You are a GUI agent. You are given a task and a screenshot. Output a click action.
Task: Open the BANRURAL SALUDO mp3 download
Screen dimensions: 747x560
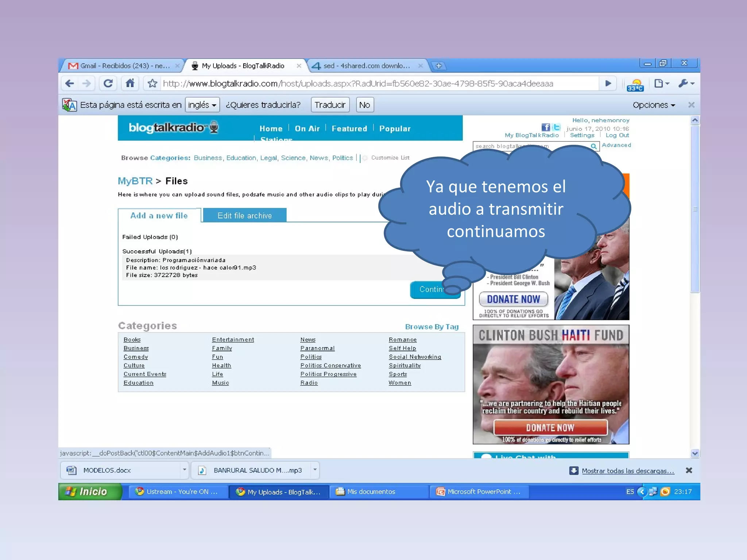(x=252, y=470)
